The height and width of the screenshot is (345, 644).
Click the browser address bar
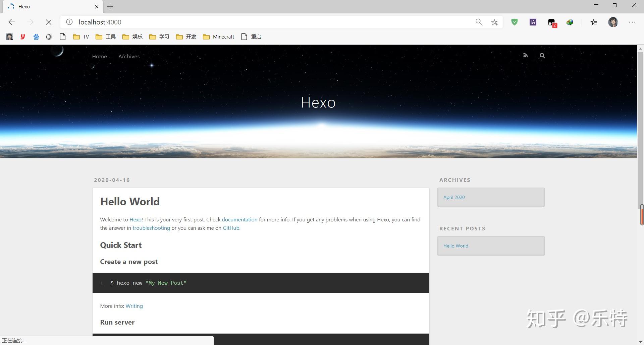(235, 22)
